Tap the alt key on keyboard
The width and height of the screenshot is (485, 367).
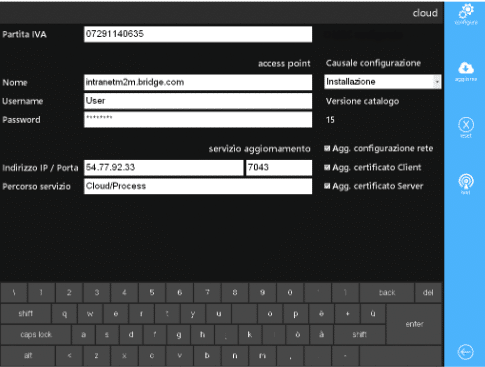[x=28, y=355]
